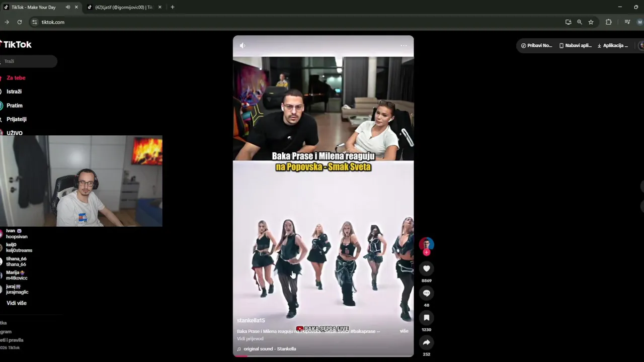
Task: Expand accounts list with Vidi više
Action: point(16,303)
